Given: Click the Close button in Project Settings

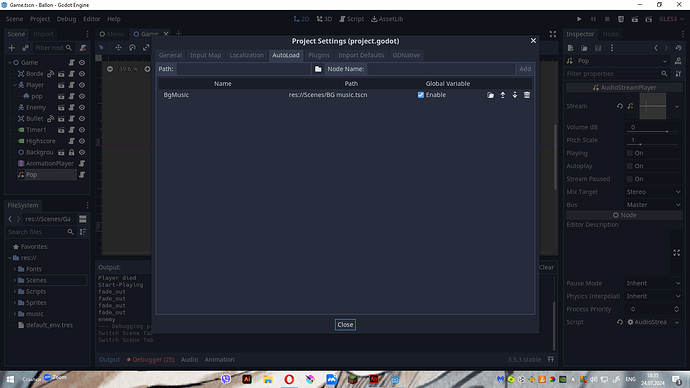Looking at the screenshot, I should 345,325.
